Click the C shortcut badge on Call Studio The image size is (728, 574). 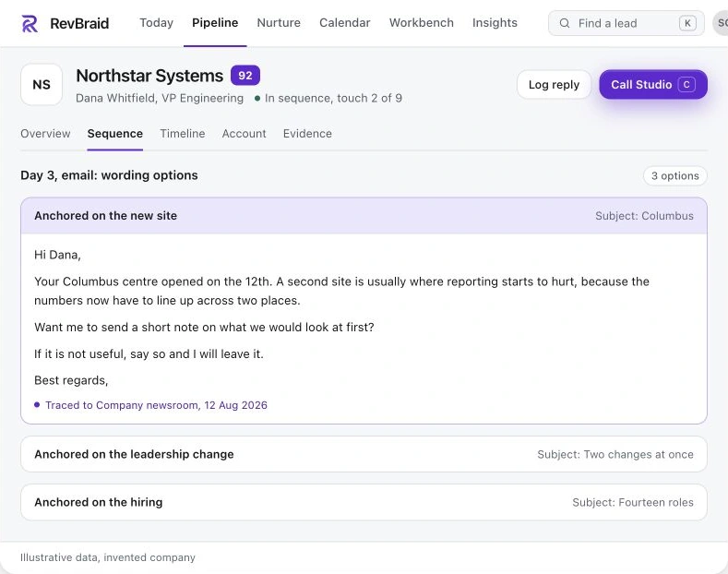(x=686, y=85)
